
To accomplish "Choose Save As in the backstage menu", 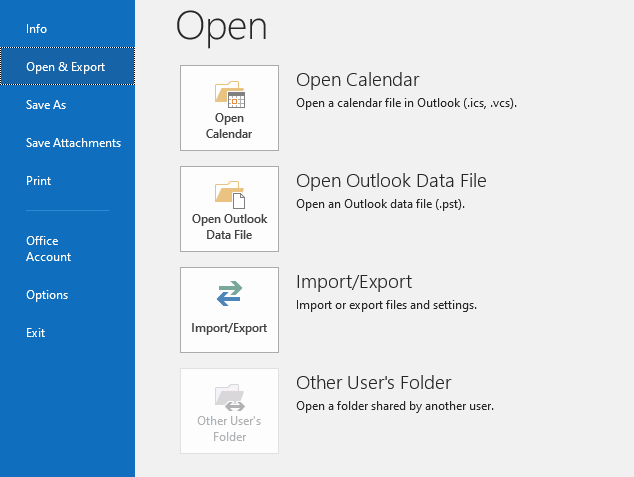I will pyautogui.click(x=46, y=105).
